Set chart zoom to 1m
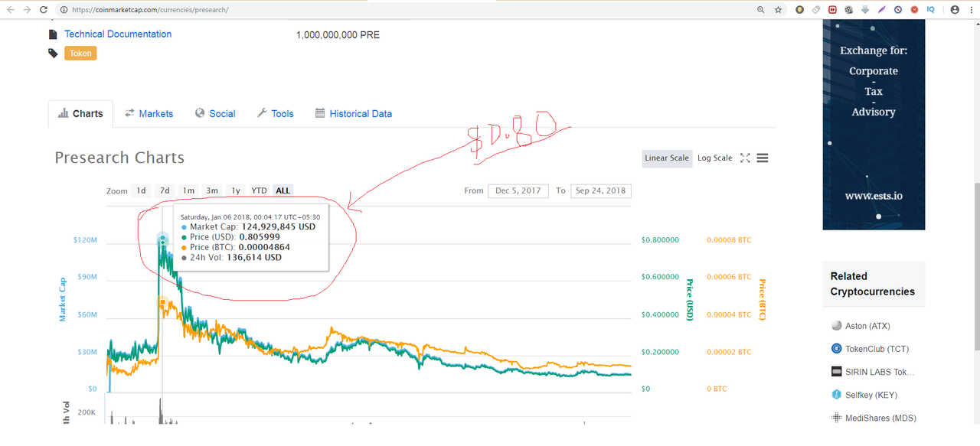 point(188,190)
